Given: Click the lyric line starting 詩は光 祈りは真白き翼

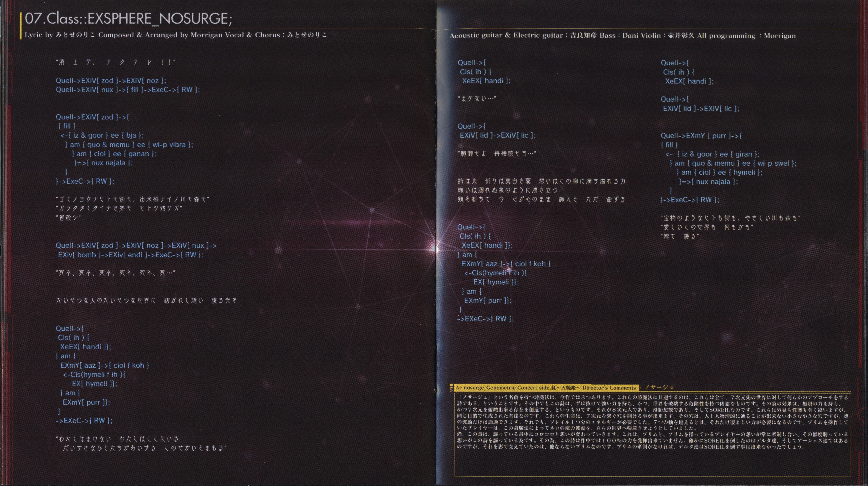Looking at the screenshot, I should pos(541,181).
